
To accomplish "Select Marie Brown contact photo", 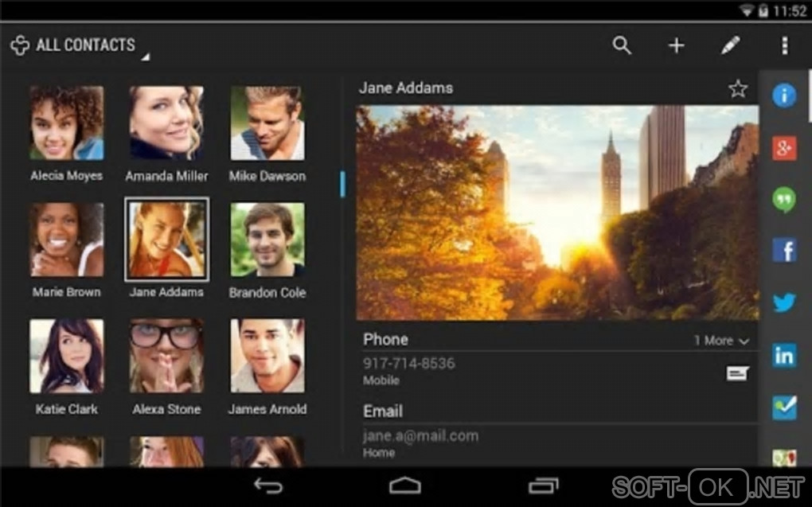I will click(66, 240).
